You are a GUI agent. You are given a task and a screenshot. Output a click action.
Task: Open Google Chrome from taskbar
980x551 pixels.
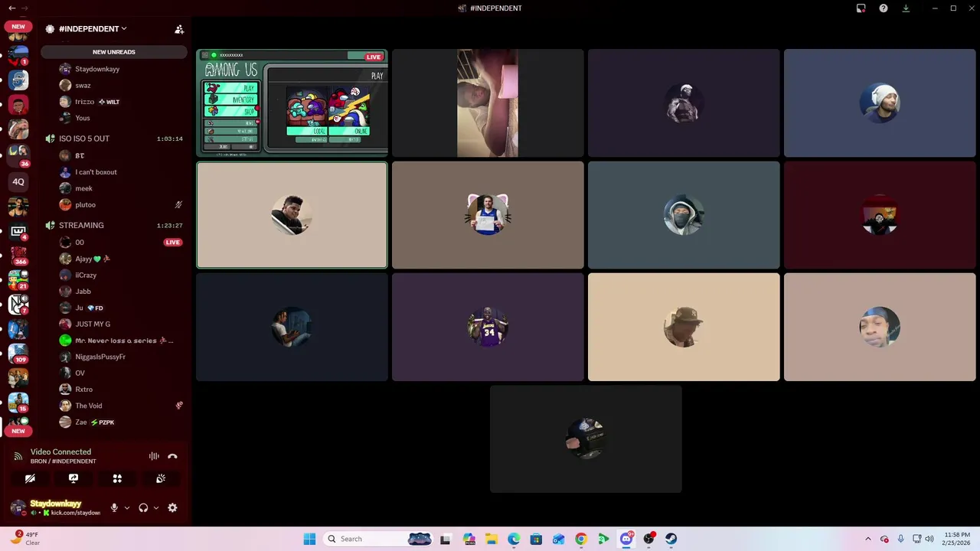click(581, 539)
